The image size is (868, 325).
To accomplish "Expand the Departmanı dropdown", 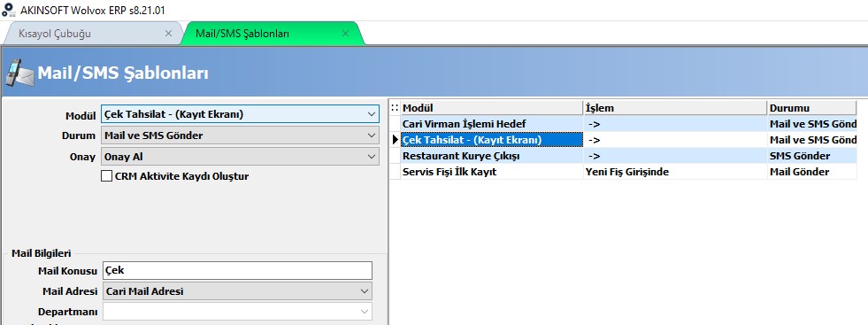I will click(364, 312).
